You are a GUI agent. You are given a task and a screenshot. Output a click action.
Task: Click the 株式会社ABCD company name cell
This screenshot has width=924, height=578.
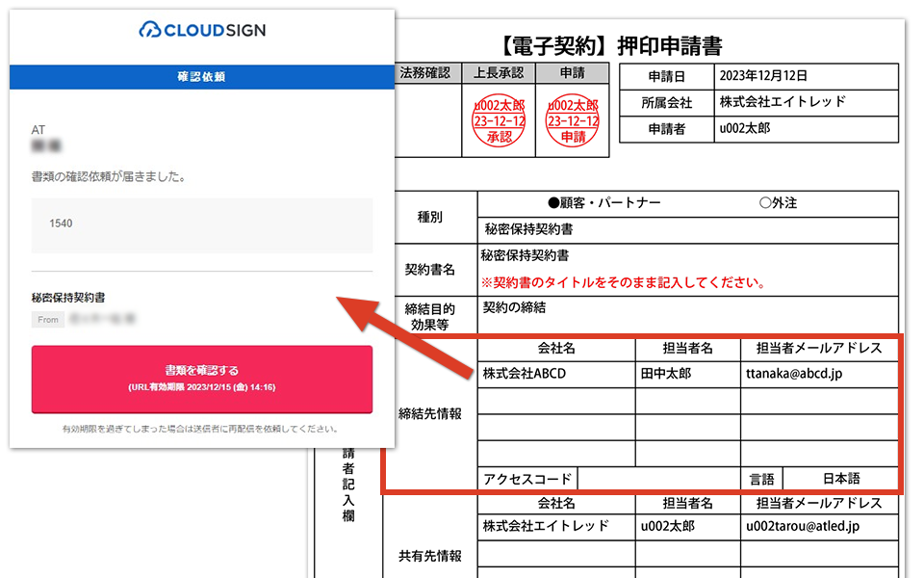click(555, 374)
